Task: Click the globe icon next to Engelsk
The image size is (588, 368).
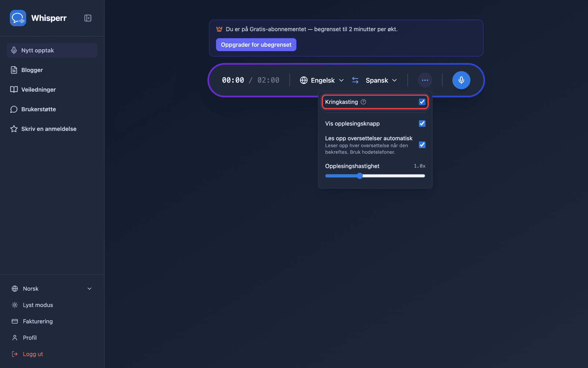Action: [x=304, y=80]
